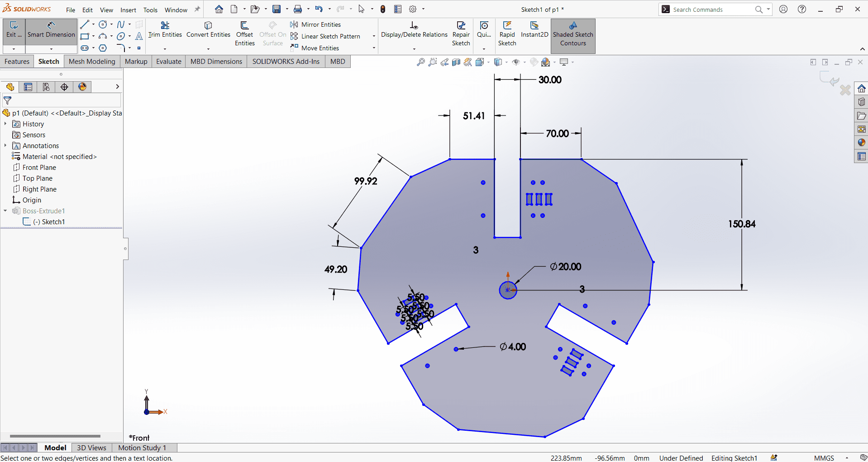Image resolution: width=868 pixels, height=462 pixels.
Task: Select the Sketch Fillet tool
Action: pyautogui.click(x=121, y=48)
